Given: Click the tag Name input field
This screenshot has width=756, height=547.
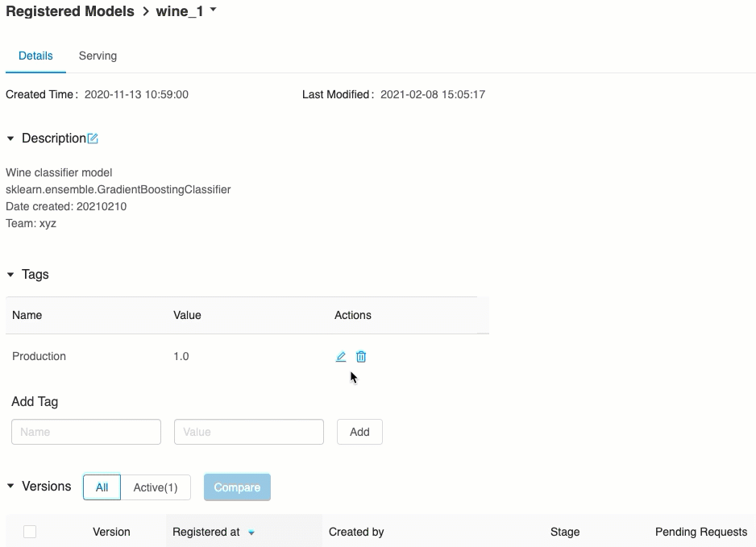Looking at the screenshot, I should pos(86,431).
